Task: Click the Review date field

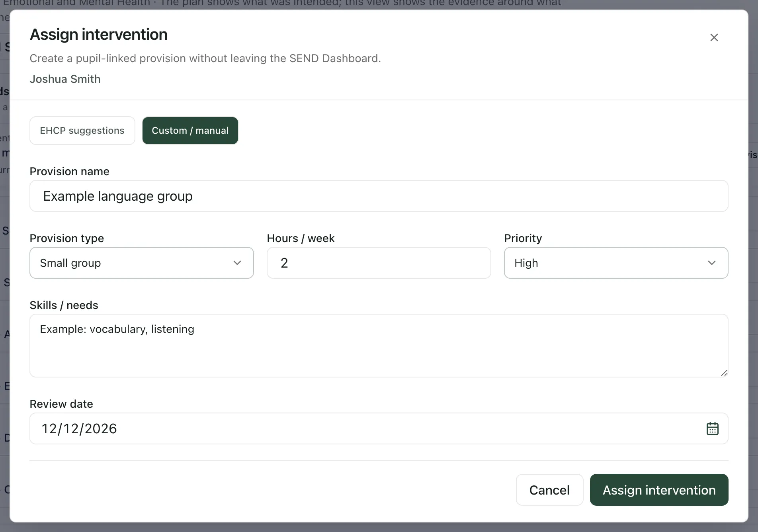Action: click(x=379, y=428)
